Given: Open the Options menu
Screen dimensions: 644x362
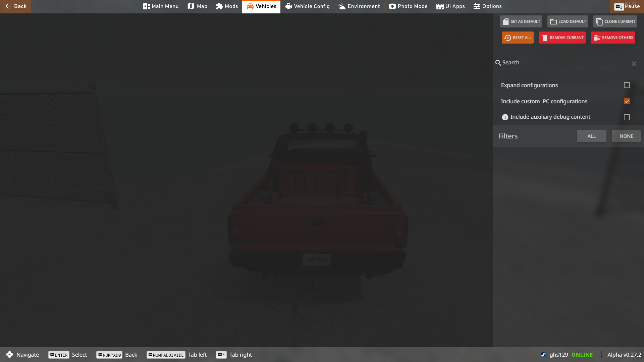Looking at the screenshot, I should click(488, 6).
